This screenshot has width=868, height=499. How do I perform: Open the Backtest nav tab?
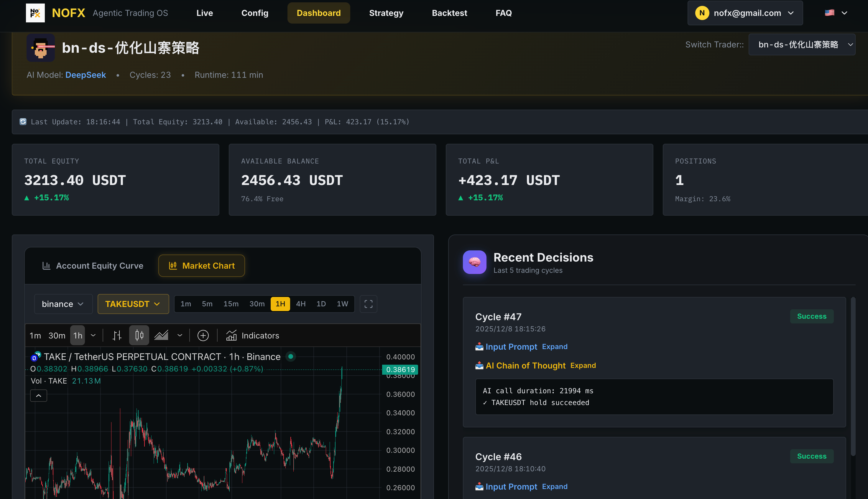click(x=449, y=13)
